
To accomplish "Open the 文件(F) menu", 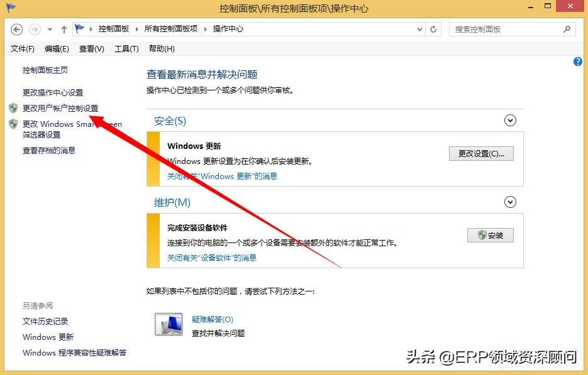I will tap(22, 48).
